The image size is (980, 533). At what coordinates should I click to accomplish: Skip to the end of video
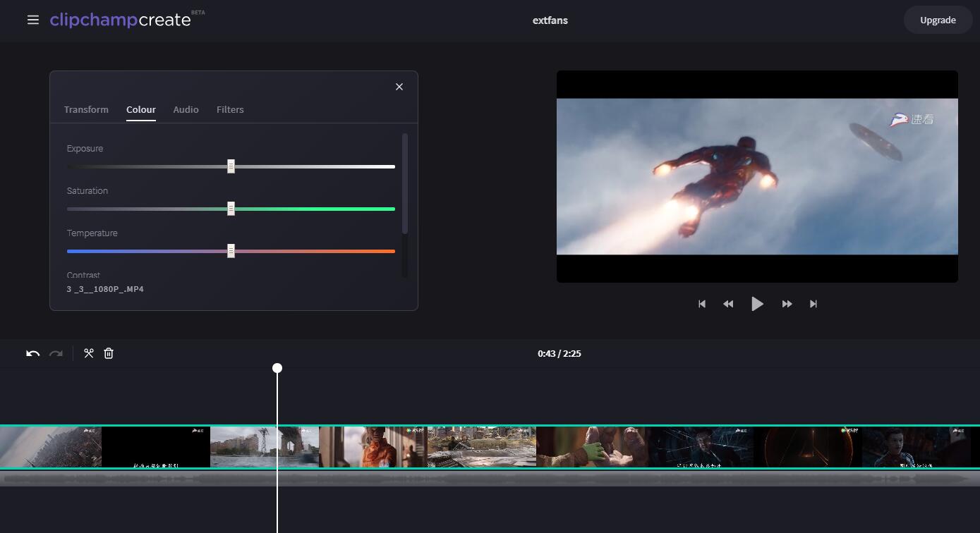pyautogui.click(x=813, y=304)
